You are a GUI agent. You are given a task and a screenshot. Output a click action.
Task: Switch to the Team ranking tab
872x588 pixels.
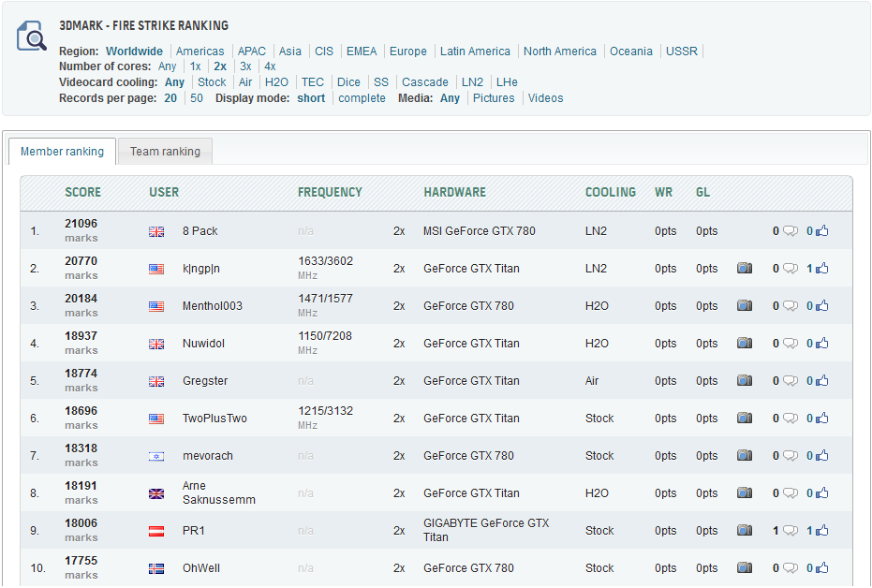(165, 152)
